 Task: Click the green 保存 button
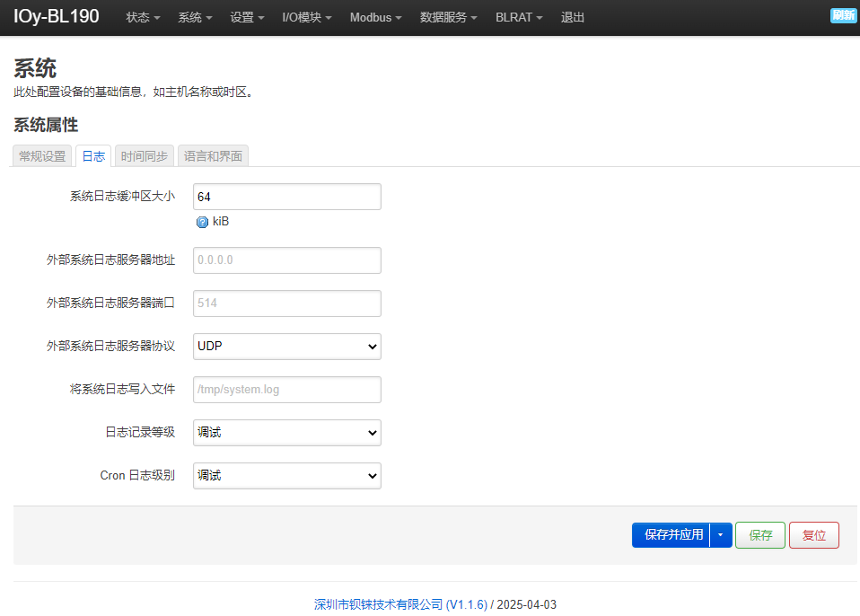click(760, 535)
